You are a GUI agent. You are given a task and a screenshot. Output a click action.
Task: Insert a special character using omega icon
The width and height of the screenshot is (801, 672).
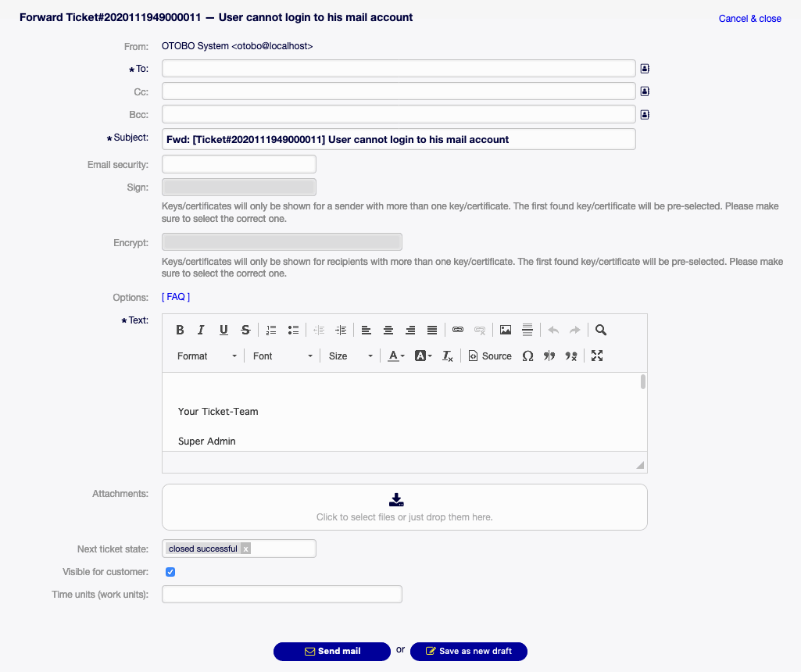click(x=527, y=356)
